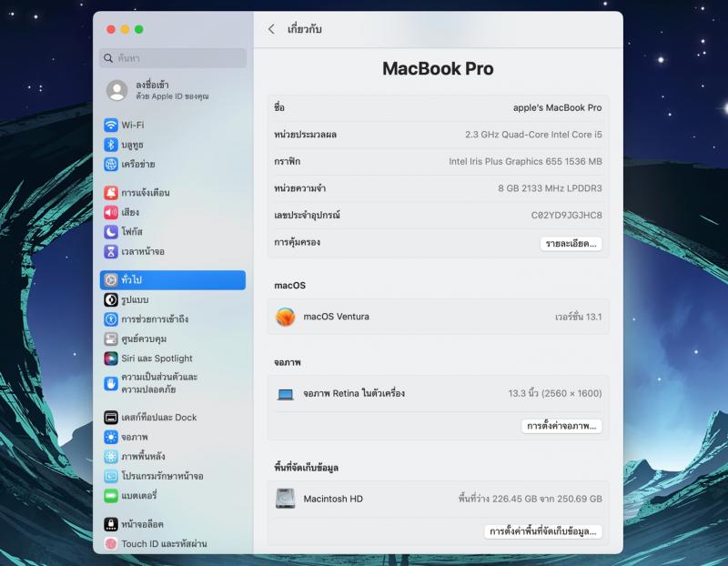Click the Macintosh HD drive icon
The width and height of the screenshot is (728, 566).
(286, 499)
